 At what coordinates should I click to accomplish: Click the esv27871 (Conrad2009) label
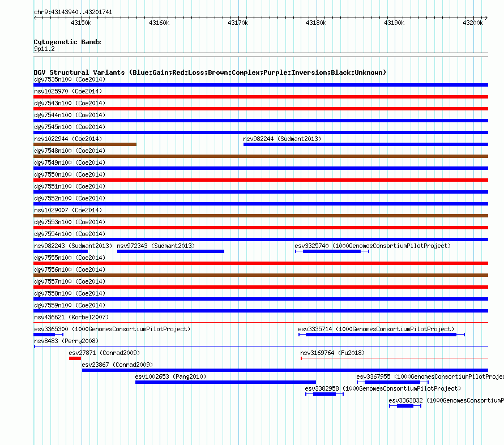pyautogui.click(x=104, y=353)
